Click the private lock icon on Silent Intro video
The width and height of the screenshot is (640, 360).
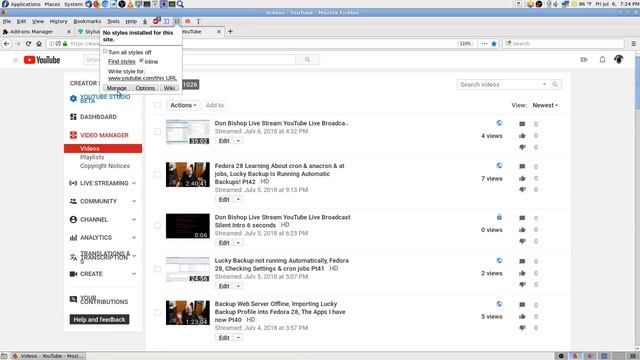pos(499,217)
